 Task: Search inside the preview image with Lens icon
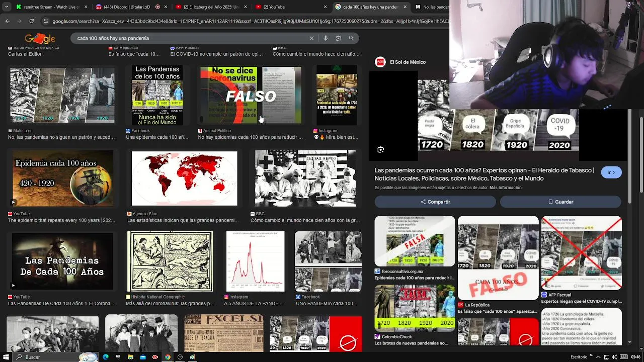click(381, 149)
